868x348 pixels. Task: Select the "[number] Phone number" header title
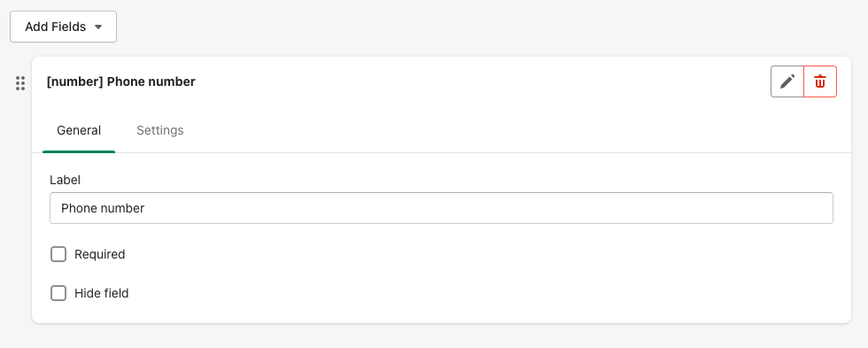click(120, 81)
